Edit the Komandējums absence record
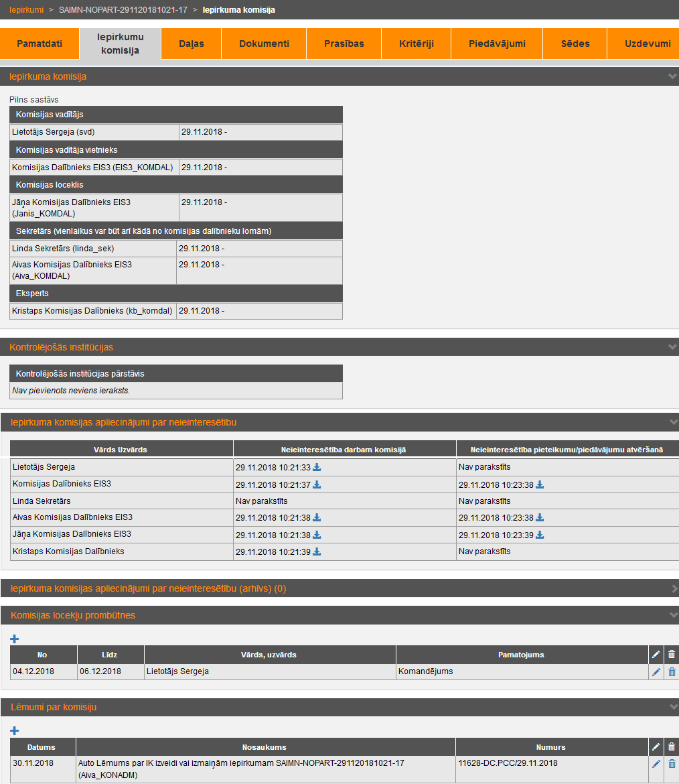The width and height of the screenshot is (679, 784). [x=656, y=672]
